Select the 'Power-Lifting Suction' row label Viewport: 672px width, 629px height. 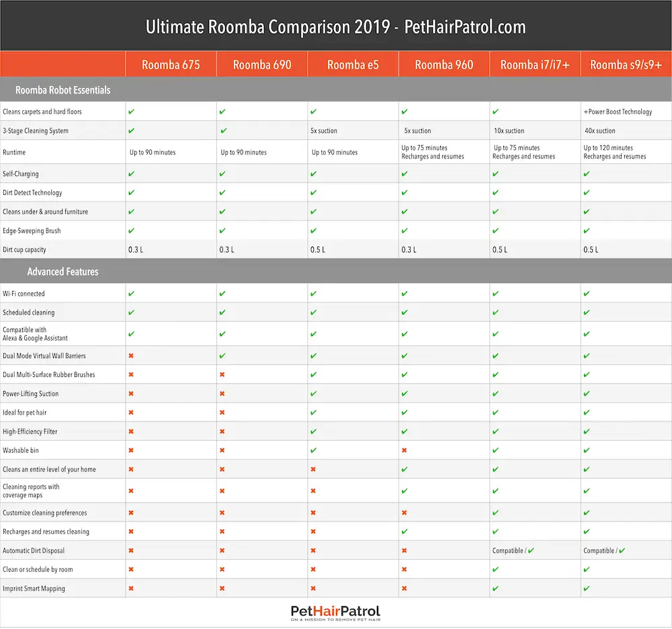click(x=30, y=393)
